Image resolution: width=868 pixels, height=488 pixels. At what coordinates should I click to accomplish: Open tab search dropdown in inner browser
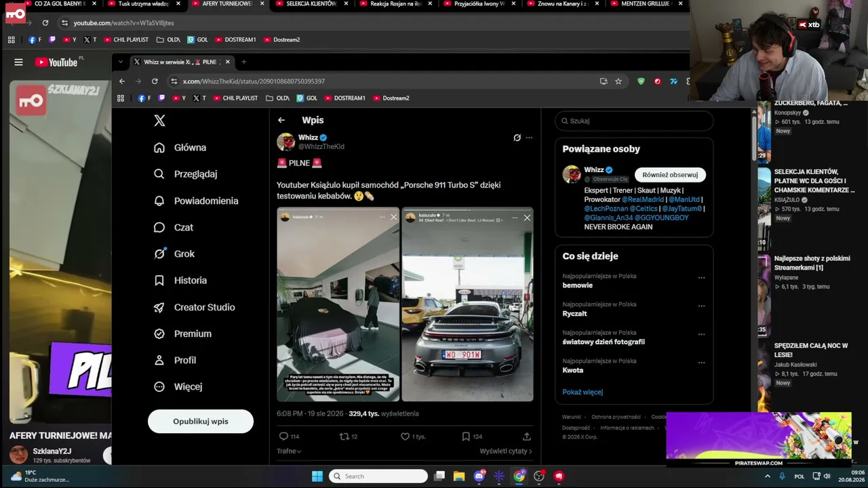click(x=121, y=62)
